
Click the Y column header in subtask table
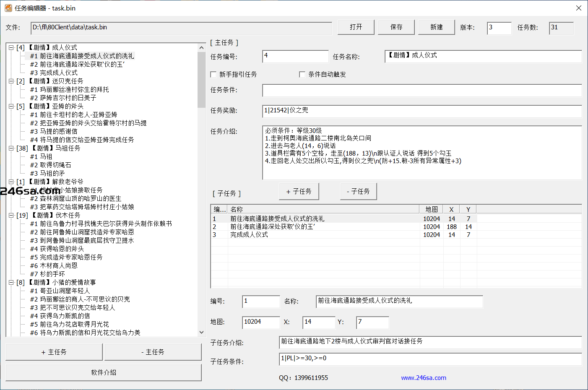point(468,209)
